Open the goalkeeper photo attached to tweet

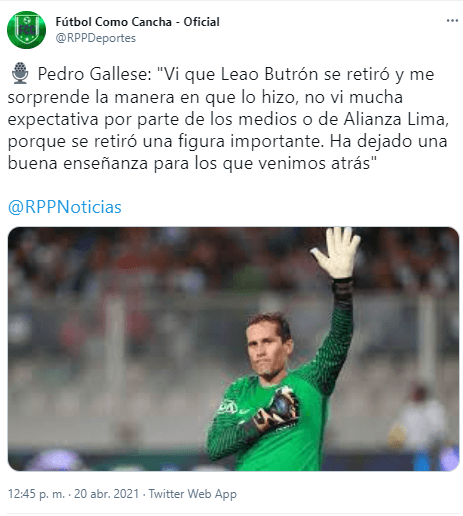pyautogui.click(x=233, y=349)
